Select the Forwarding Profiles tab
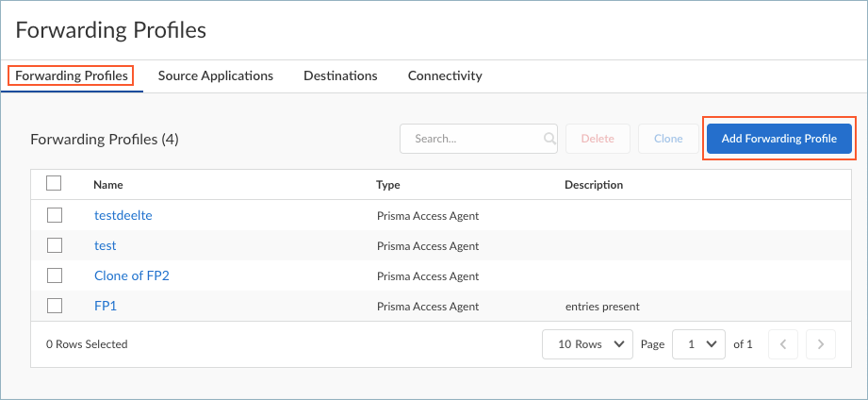The width and height of the screenshot is (868, 400). [x=72, y=75]
